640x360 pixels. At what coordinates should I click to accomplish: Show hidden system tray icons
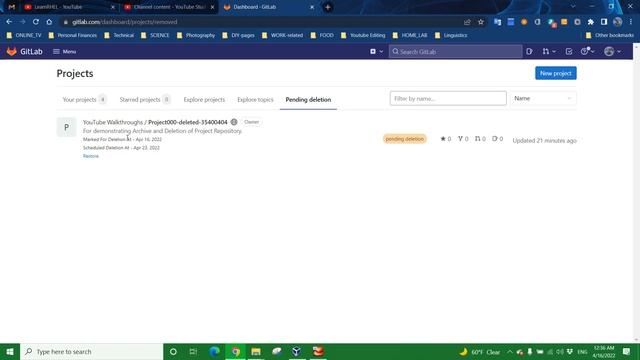tap(510, 352)
